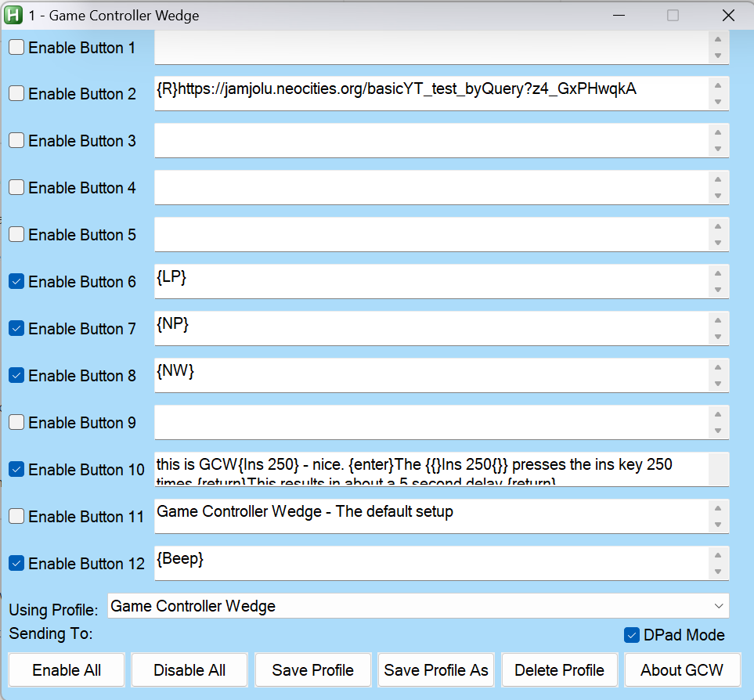Open the About GCW dialog
The height and width of the screenshot is (700, 754).
coord(681,670)
